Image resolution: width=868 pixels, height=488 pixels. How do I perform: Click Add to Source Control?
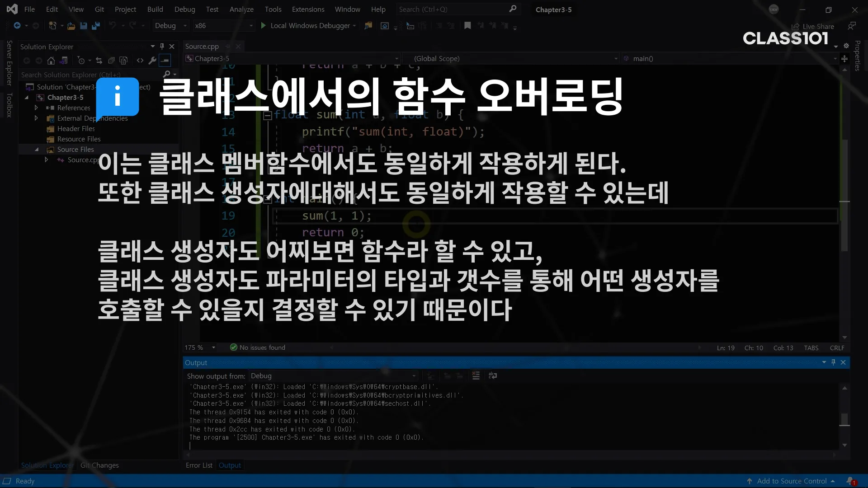(792, 481)
